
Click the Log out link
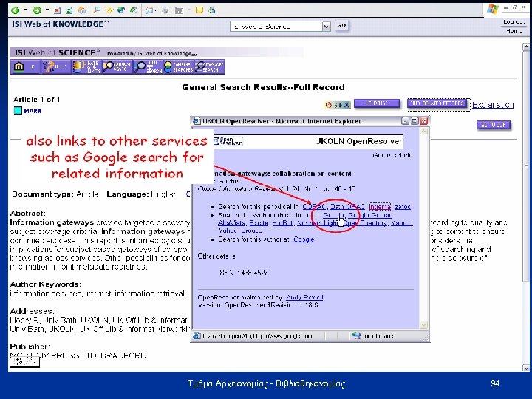[514, 21]
